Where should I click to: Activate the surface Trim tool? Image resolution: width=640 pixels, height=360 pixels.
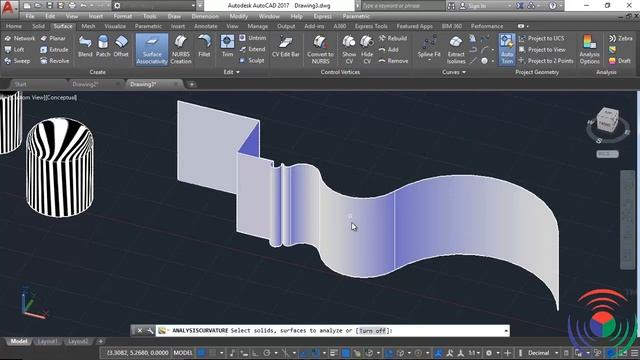click(x=227, y=46)
